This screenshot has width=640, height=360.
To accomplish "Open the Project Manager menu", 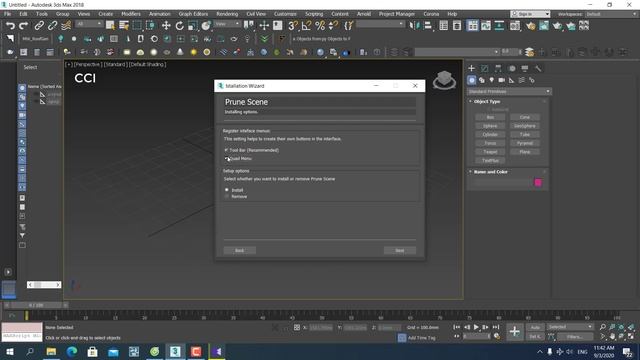I will coord(396,14).
